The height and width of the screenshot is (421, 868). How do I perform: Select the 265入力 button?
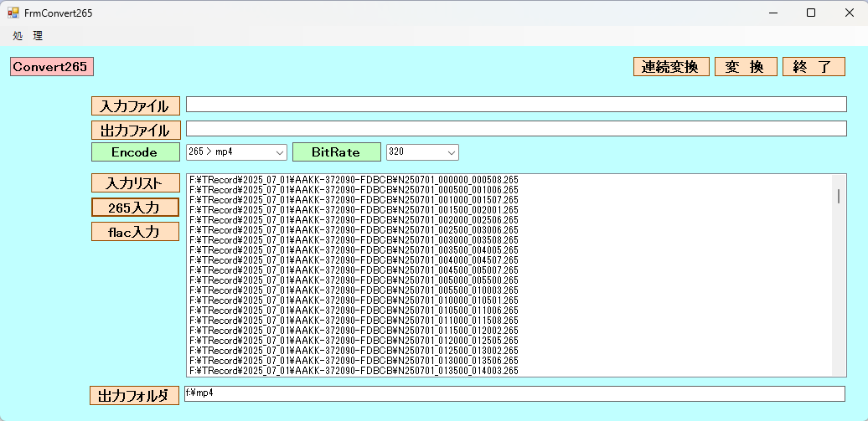[135, 207]
